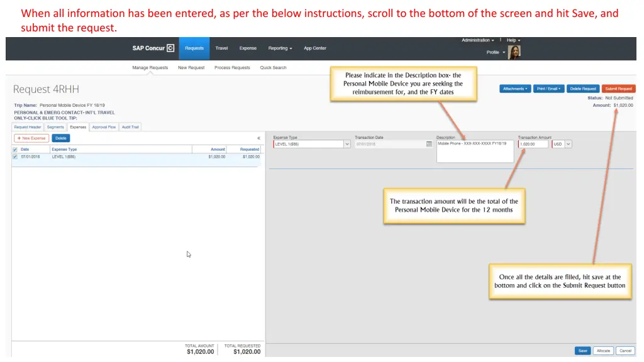This screenshot has height=362, width=644.
Task: Open the Attachments dropdown button
Action: [x=515, y=89]
